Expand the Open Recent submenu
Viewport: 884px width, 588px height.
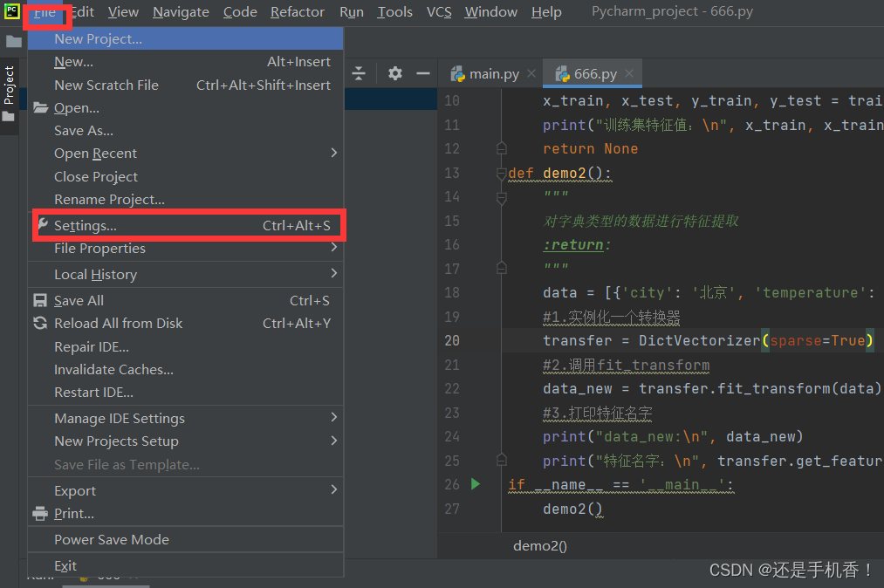point(186,154)
